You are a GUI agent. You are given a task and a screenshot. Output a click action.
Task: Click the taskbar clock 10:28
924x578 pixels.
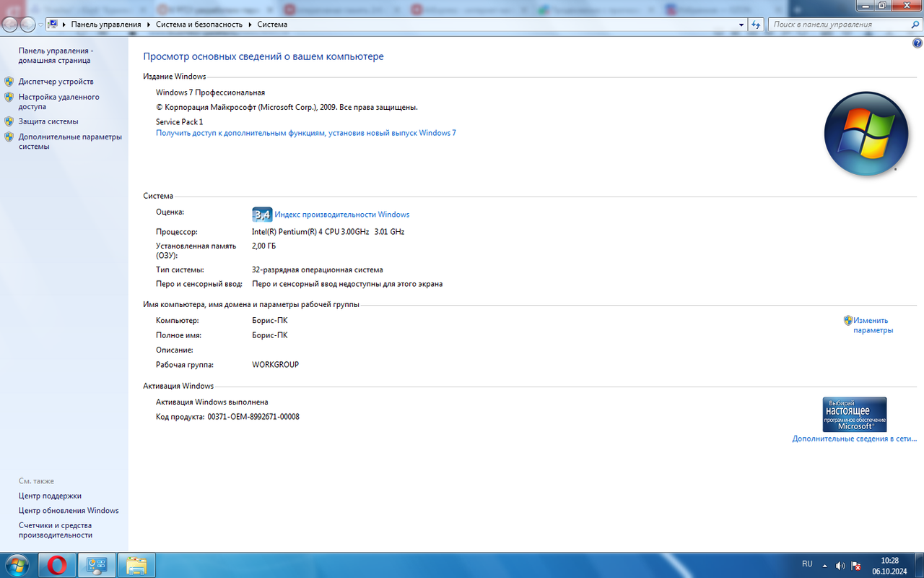889,561
